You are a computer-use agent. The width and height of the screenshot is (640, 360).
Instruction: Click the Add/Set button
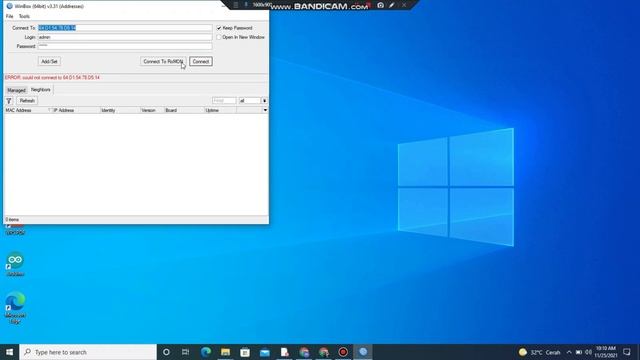pyautogui.click(x=49, y=61)
